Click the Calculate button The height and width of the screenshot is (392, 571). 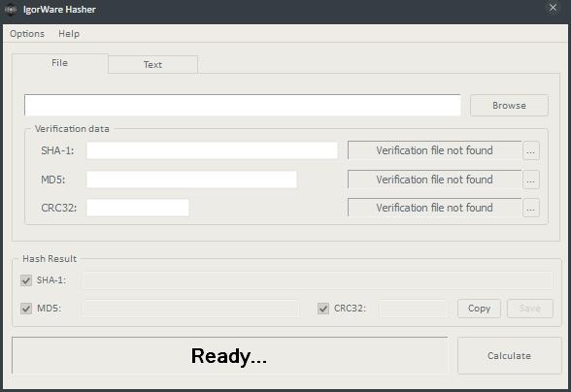coord(510,355)
